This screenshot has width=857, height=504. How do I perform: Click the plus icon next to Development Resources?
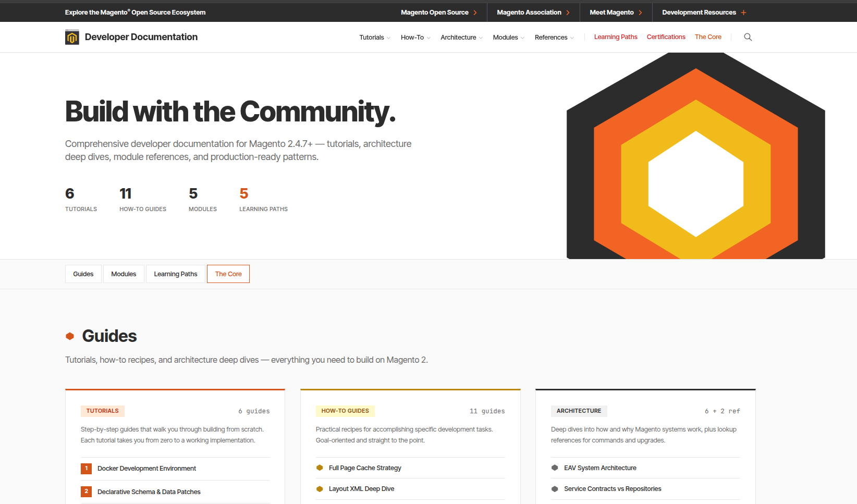click(745, 12)
